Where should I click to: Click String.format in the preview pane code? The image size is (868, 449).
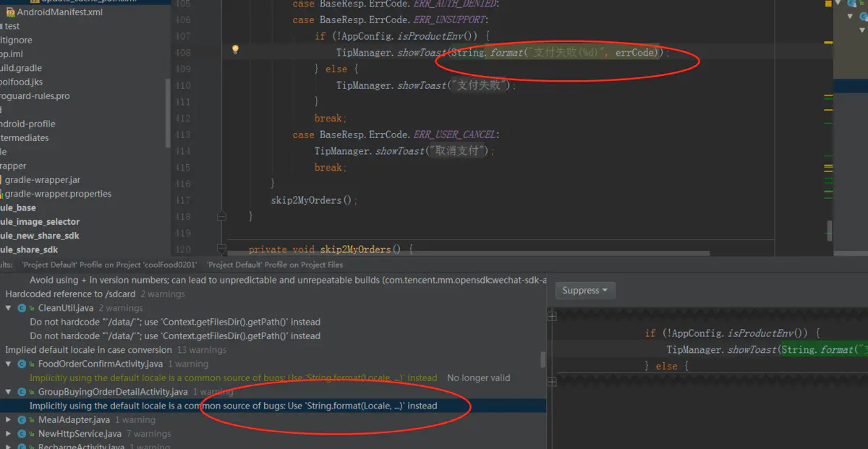(818, 350)
